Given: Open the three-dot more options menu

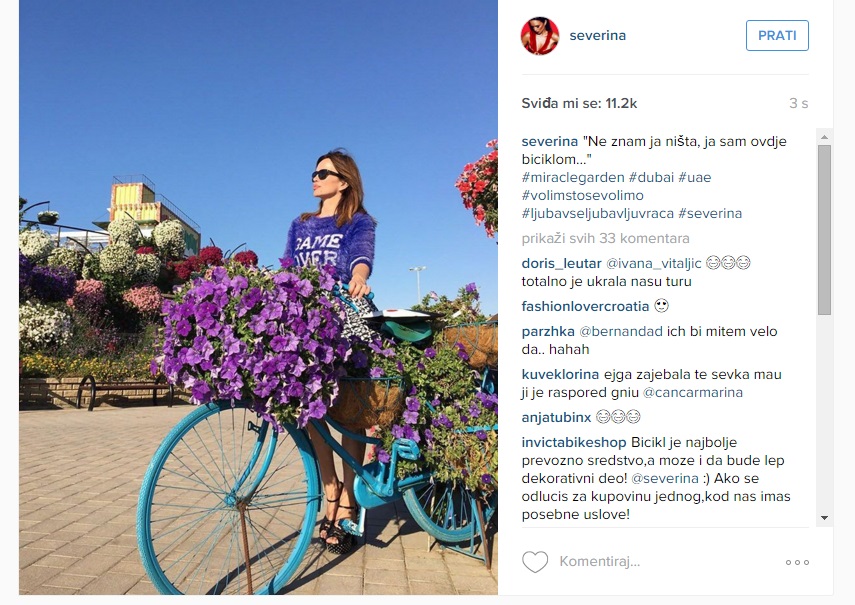Looking at the screenshot, I should [797, 562].
